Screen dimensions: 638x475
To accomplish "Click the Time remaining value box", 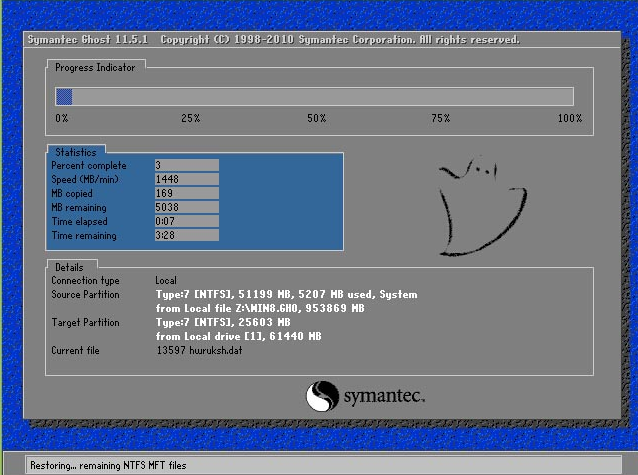I will coord(187,235).
